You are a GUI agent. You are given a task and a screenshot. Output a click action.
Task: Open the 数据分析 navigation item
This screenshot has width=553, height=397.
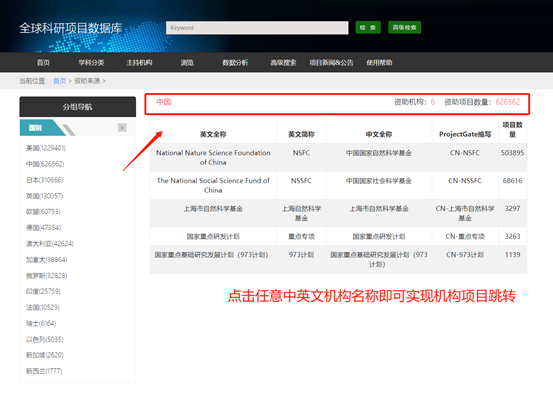point(235,63)
